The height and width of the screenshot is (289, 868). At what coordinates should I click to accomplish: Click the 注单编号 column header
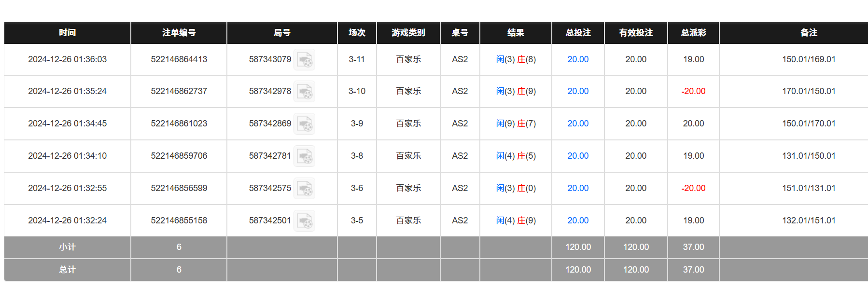point(179,33)
